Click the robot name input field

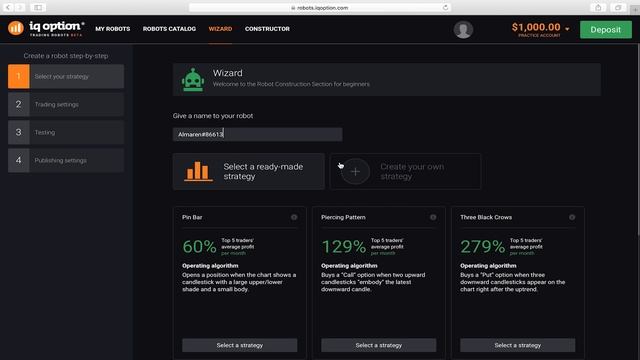258,134
